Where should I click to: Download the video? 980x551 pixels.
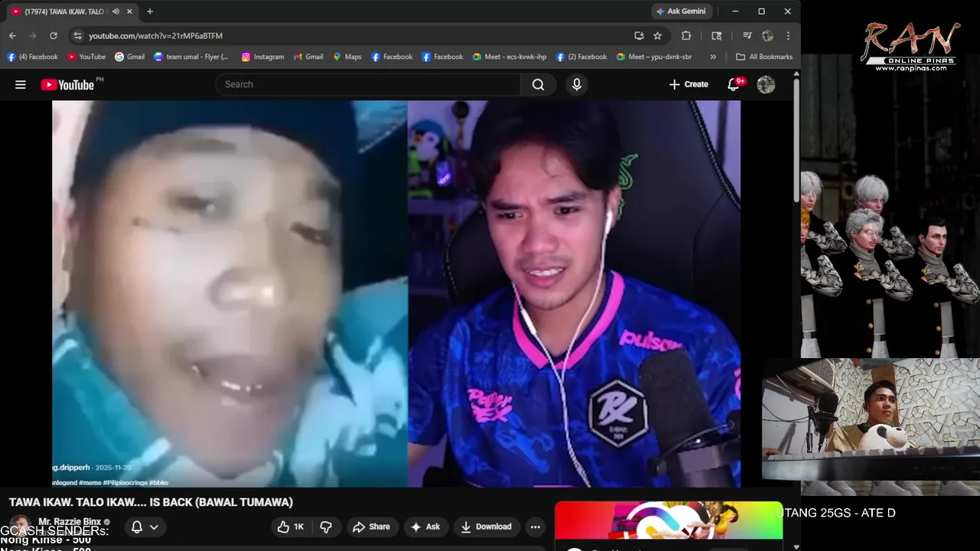coord(487,527)
